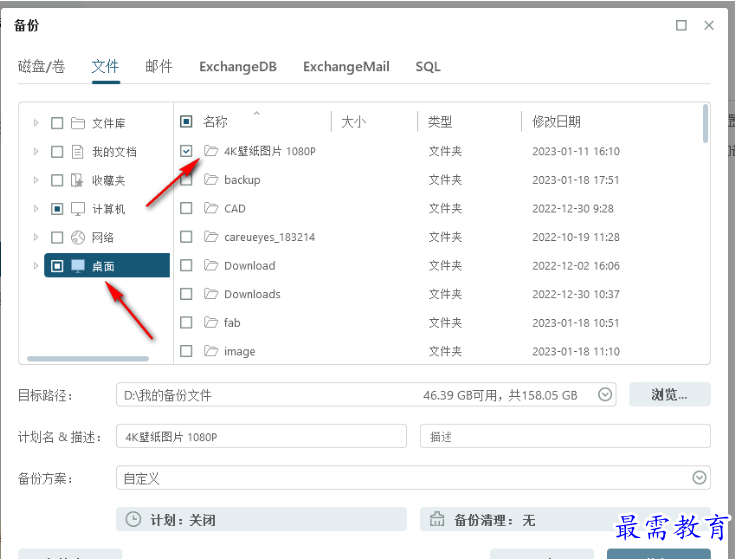The height and width of the screenshot is (559, 737).
Task: Check the CAD folder checkbox
Action: point(186,208)
